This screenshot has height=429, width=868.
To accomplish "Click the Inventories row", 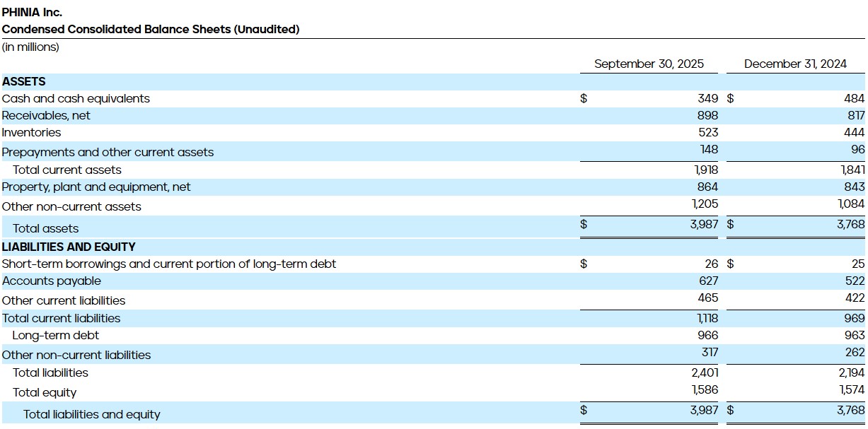I will tap(31, 132).
